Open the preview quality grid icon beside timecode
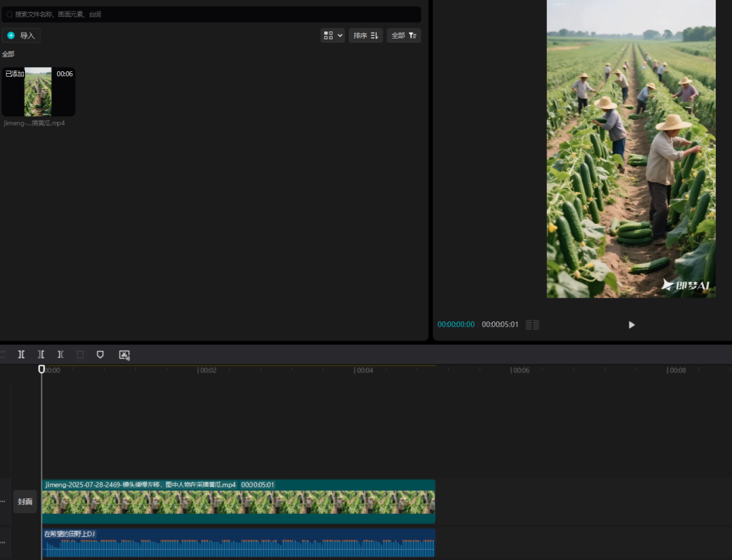This screenshot has height=560, width=732. [533, 325]
